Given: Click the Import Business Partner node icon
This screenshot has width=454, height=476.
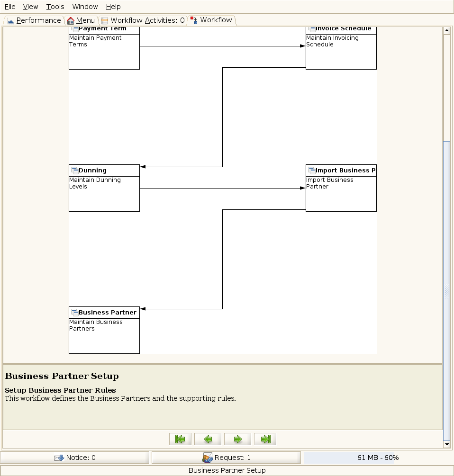Looking at the screenshot, I should click(x=311, y=171).
